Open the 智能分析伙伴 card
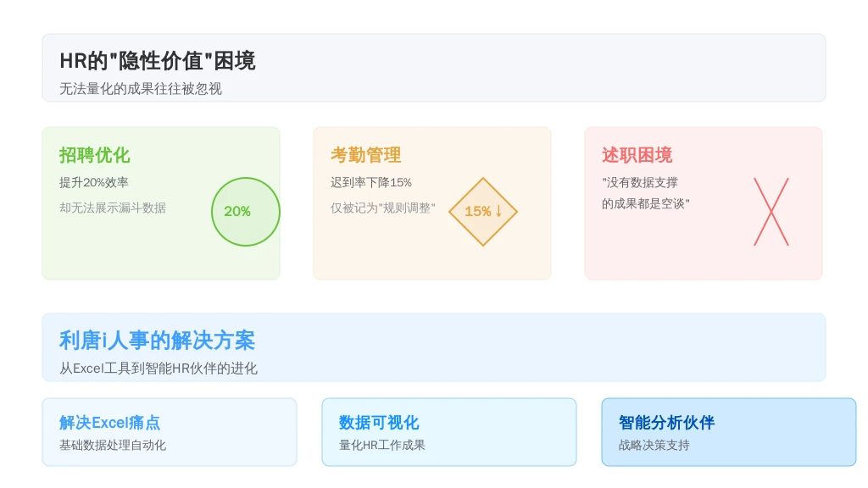 pos(728,432)
